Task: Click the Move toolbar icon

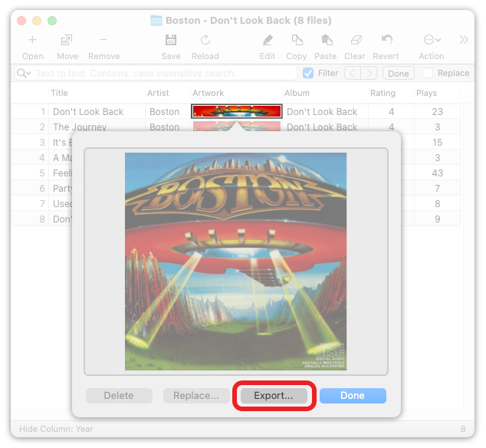Action: [67, 40]
